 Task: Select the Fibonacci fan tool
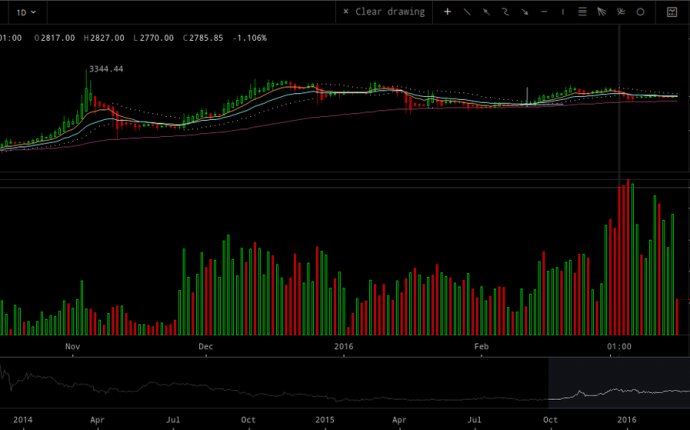(x=602, y=12)
